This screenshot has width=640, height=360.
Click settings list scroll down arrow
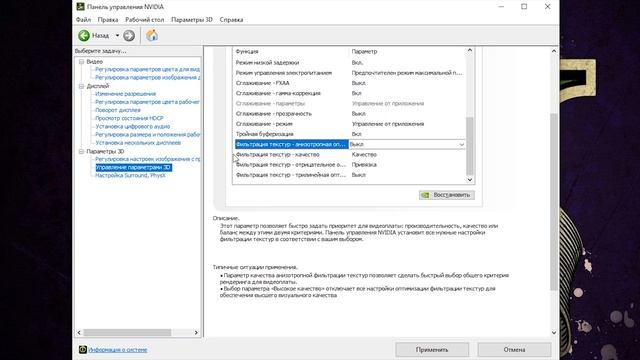pyautogui.click(x=470, y=180)
